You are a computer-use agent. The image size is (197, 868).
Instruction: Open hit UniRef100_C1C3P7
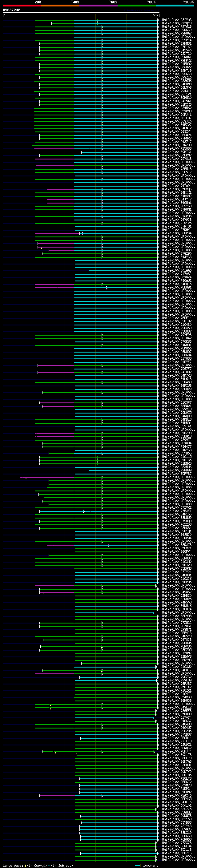tap(177, 403)
